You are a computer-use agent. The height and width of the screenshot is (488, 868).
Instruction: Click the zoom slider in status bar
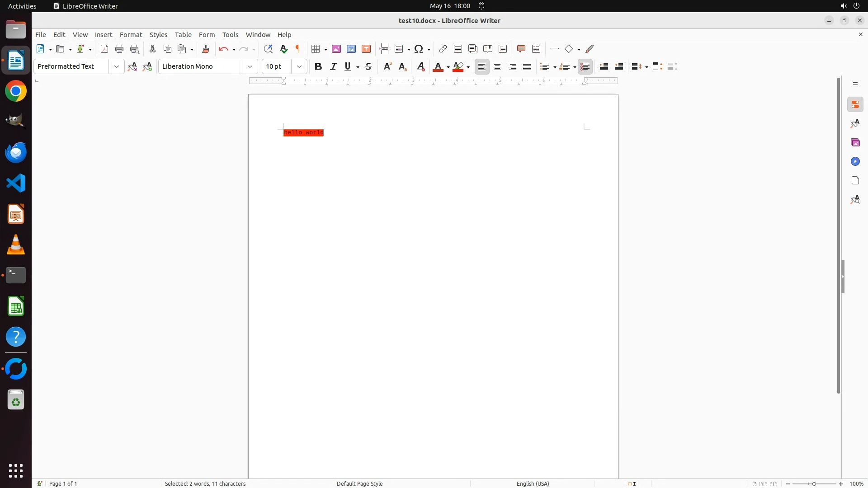coord(814,483)
